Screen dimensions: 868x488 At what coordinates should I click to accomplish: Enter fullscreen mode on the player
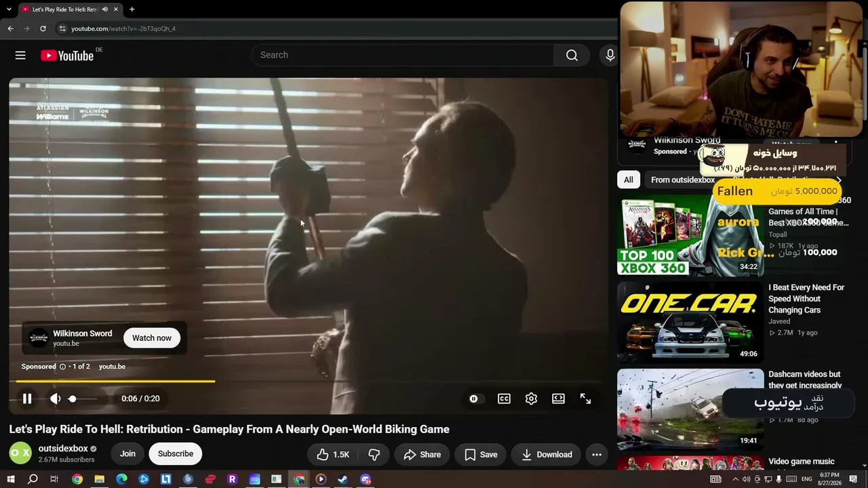585,399
